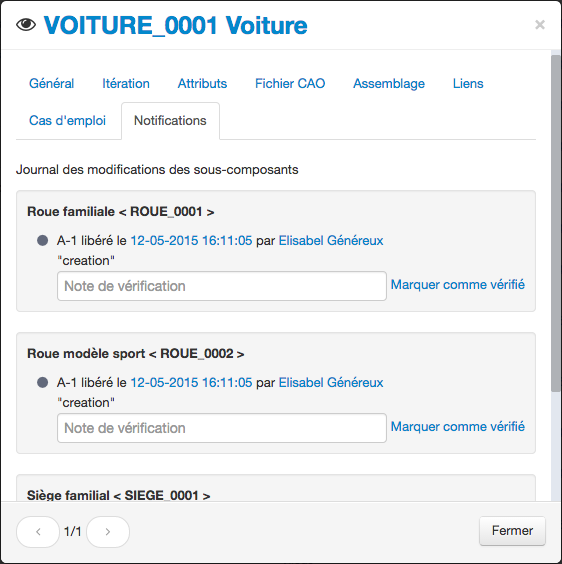Click the Fermer button
The height and width of the screenshot is (564, 562).
click(512, 531)
